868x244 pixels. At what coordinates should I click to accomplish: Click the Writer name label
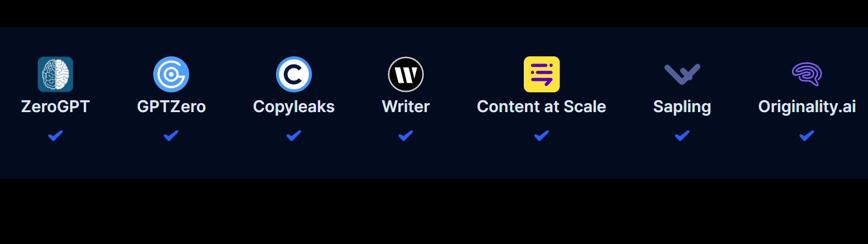click(x=406, y=107)
